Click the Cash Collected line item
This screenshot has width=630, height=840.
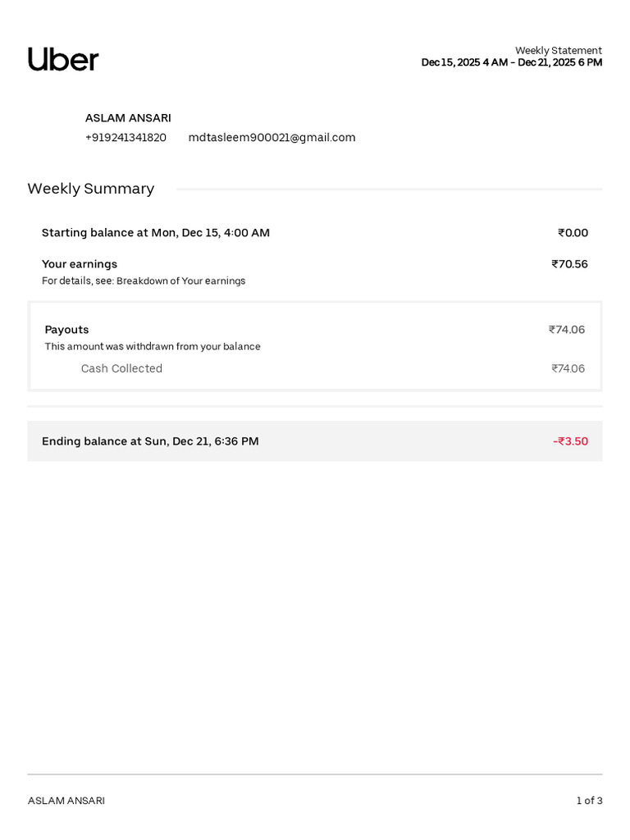(121, 368)
